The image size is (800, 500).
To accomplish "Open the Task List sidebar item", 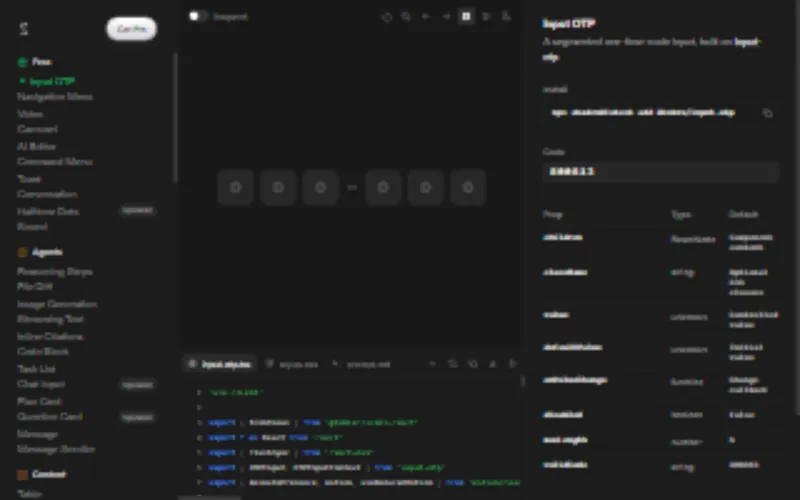I will click(36, 369).
